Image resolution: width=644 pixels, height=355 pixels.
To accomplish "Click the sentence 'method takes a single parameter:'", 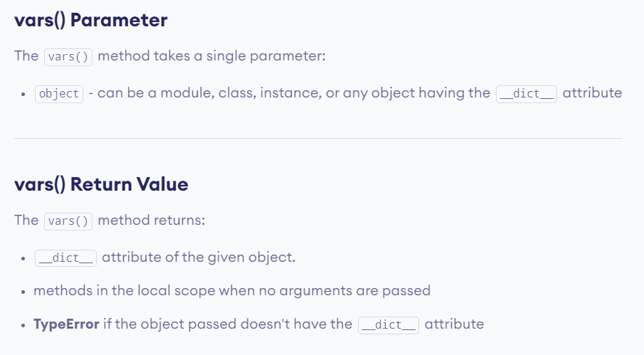I will coord(211,55).
